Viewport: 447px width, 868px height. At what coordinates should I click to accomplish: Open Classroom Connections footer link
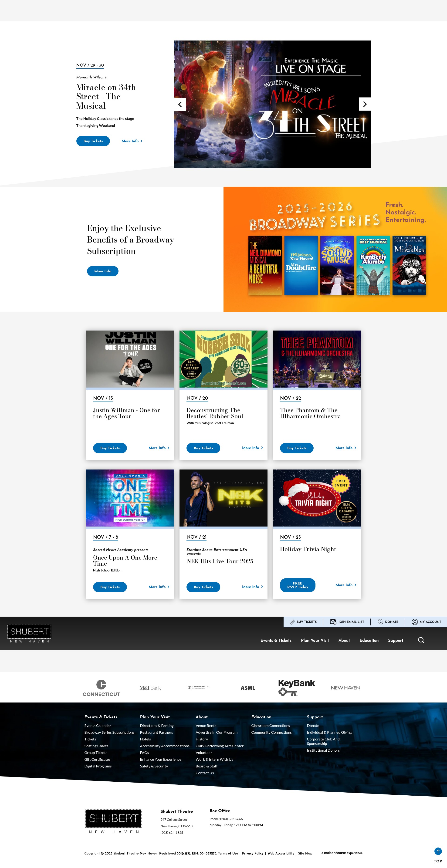click(x=270, y=726)
